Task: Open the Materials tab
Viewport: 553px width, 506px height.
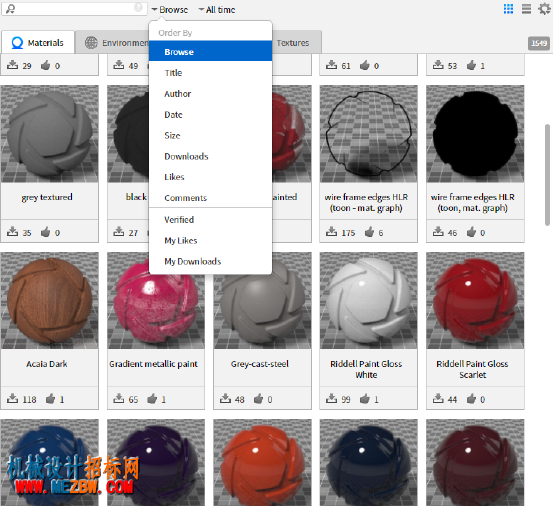Action: click(38, 43)
